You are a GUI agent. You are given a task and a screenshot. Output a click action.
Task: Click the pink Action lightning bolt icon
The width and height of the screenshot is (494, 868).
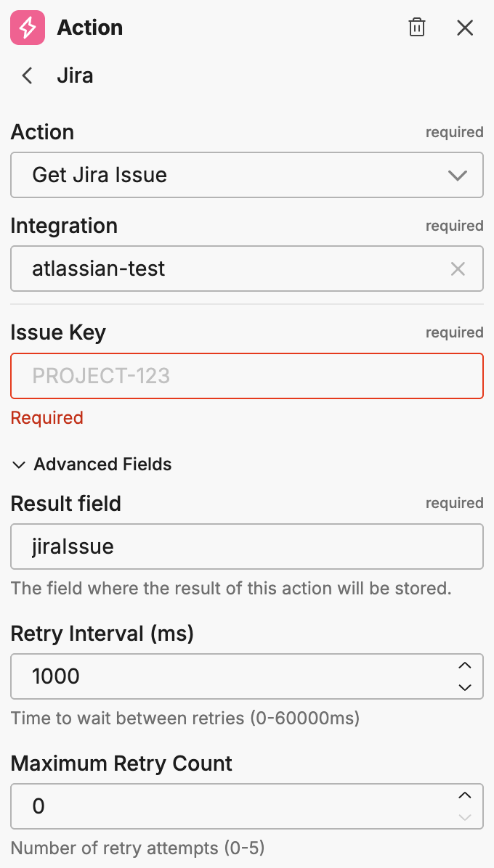coord(28,28)
